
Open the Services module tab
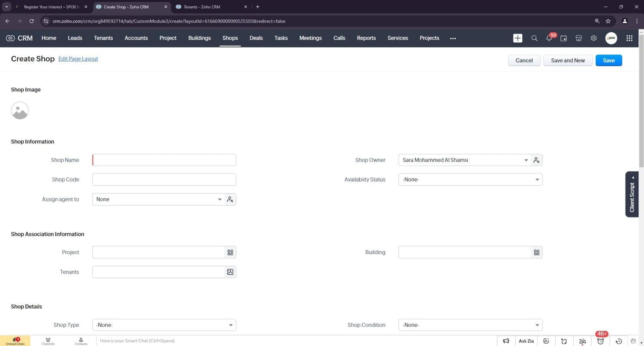click(x=398, y=38)
